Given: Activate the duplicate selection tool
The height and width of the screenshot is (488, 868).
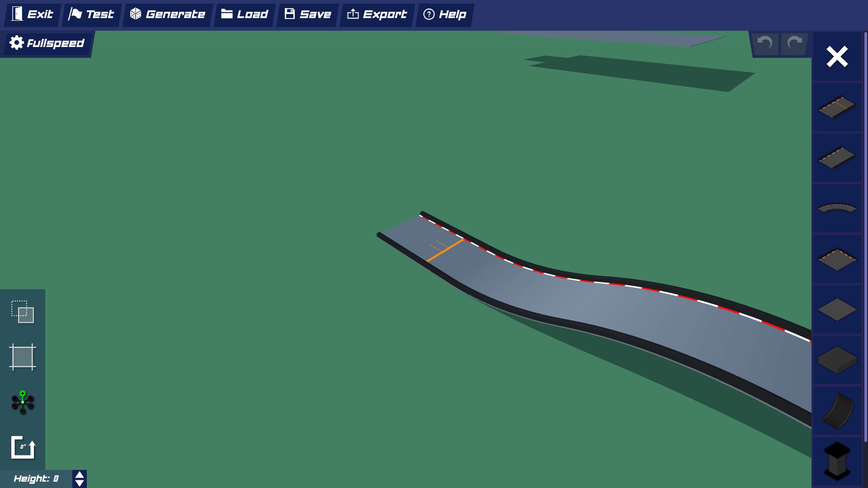Looking at the screenshot, I should coord(23,312).
